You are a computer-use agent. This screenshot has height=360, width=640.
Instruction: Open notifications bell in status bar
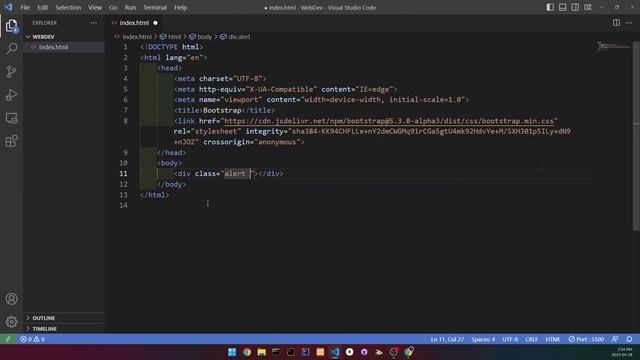[629, 339]
